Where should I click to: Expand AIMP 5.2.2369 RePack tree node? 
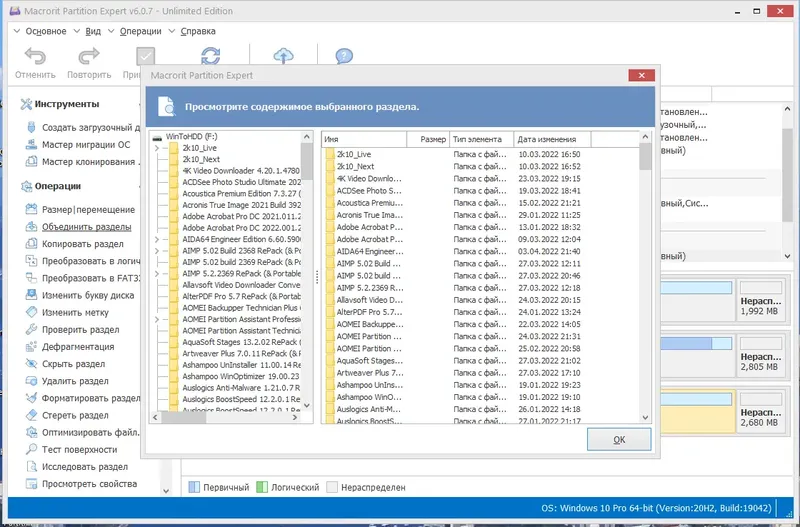(157, 273)
